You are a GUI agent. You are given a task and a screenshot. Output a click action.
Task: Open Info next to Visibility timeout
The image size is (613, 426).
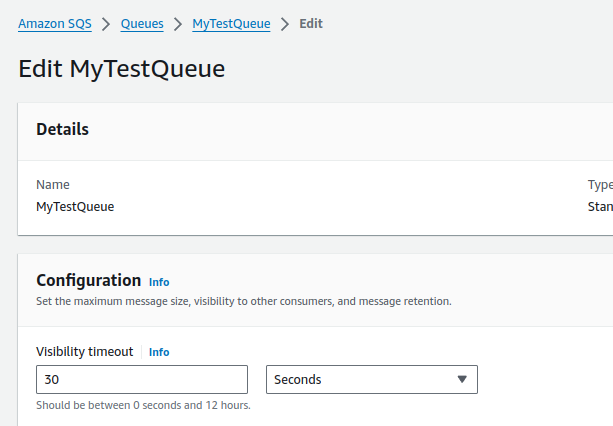pyautogui.click(x=159, y=352)
